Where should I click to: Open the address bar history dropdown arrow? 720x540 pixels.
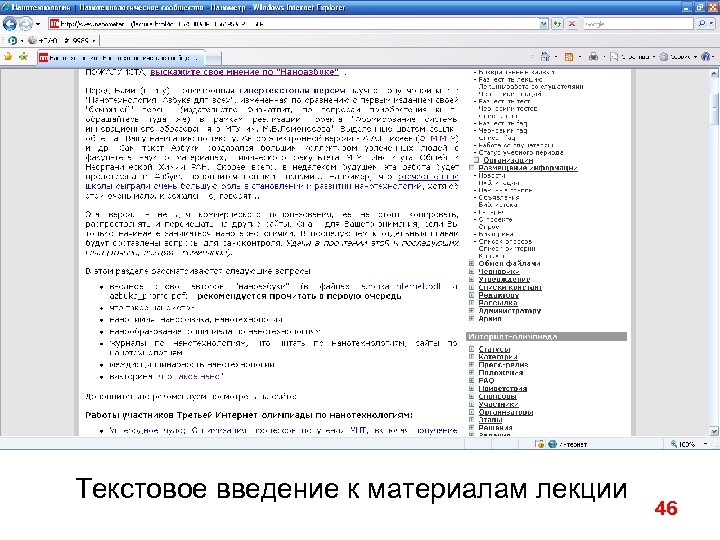544,23
